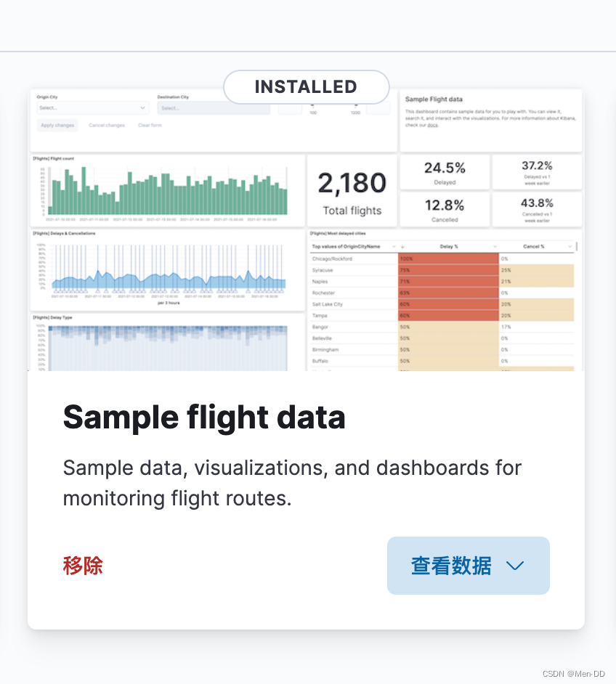Open the 查看数据 view data dropdown
The image size is (616, 684).
[x=468, y=566]
